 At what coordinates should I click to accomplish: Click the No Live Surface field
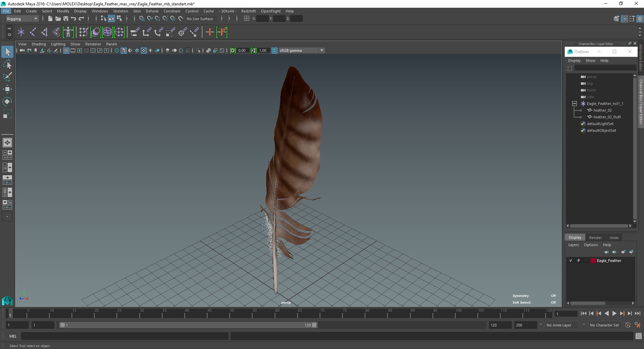tap(201, 19)
